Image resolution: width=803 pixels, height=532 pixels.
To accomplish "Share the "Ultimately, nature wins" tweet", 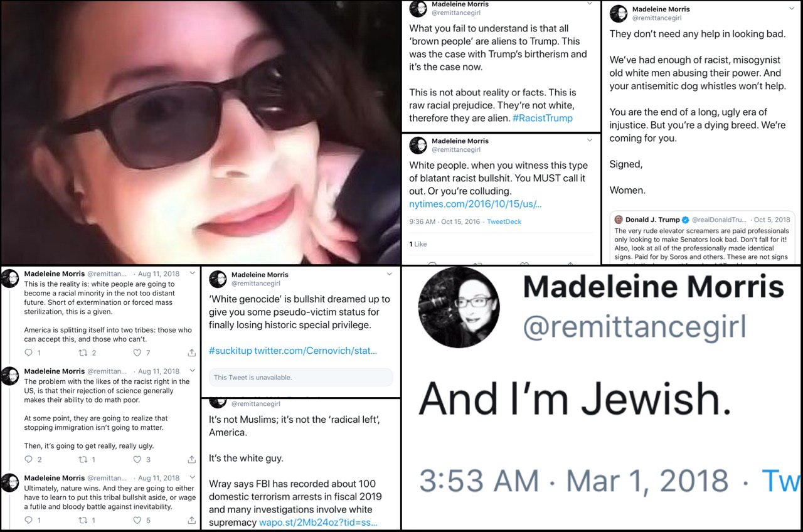I will (191, 520).
